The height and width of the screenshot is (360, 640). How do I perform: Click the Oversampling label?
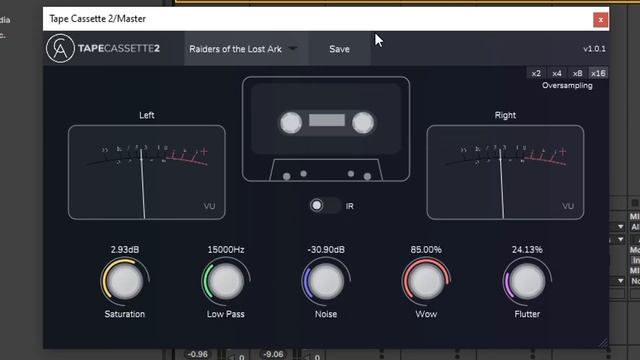point(567,85)
